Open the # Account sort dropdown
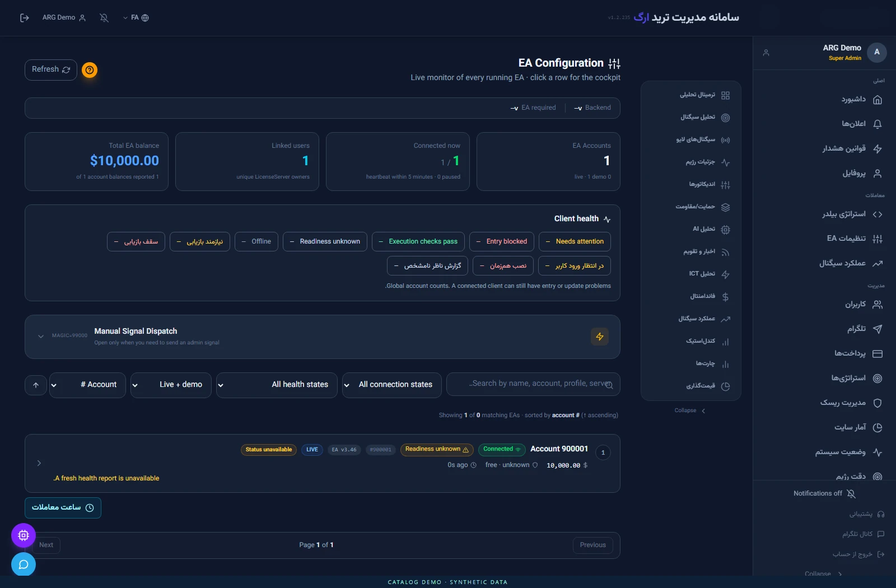The height and width of the screenshot is (588, 896). click(x=87, y=385)
